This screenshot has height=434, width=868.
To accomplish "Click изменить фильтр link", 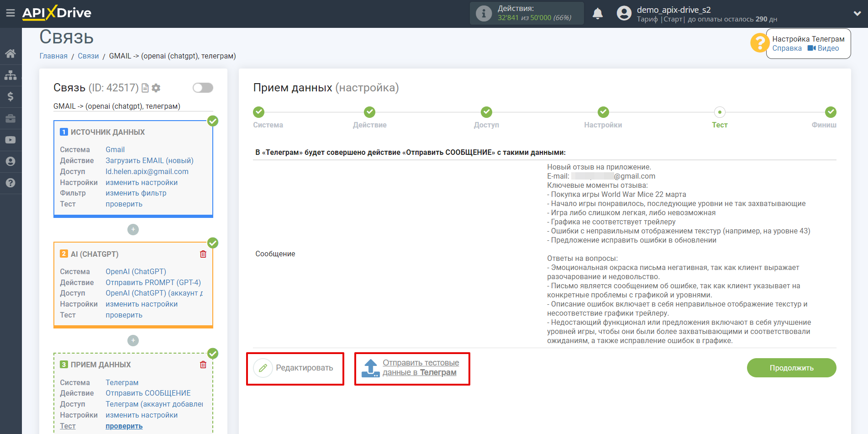I will (x=136, y=193).
